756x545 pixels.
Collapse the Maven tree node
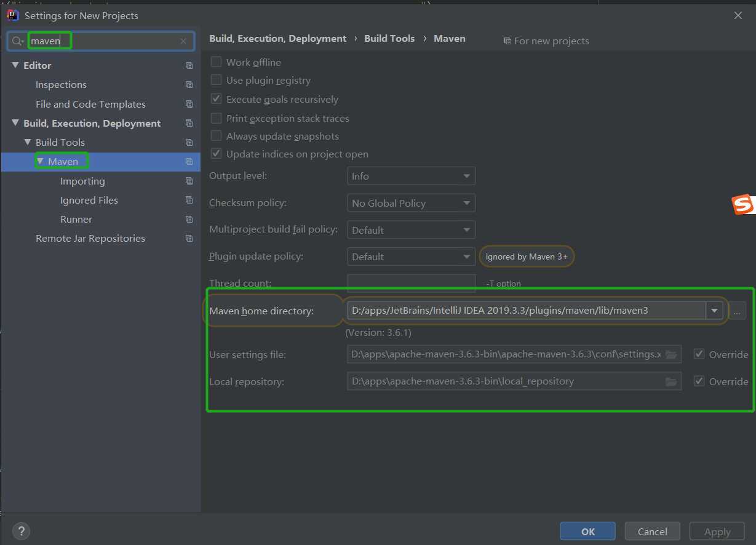pyautogui.click(x=40, y=162)
